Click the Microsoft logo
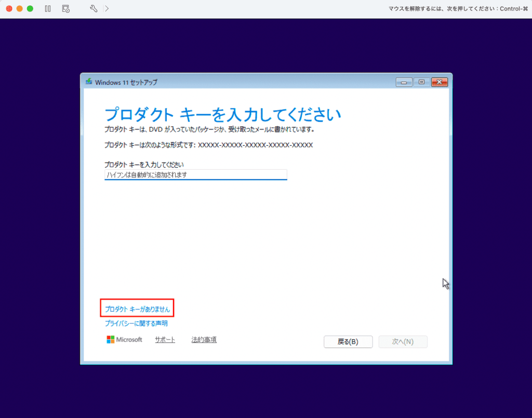Image resolution: width=532 pixels, height=418 pixels. tap(125, 340)
